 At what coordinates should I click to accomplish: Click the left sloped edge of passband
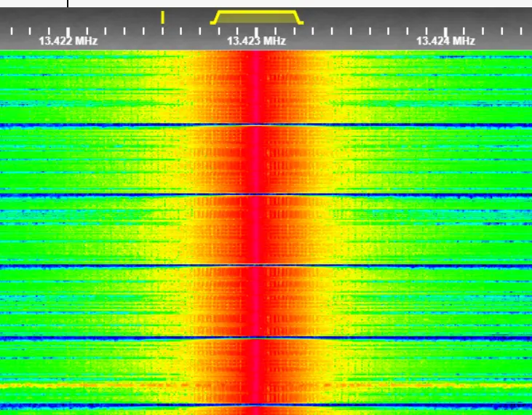click(216, 17)
